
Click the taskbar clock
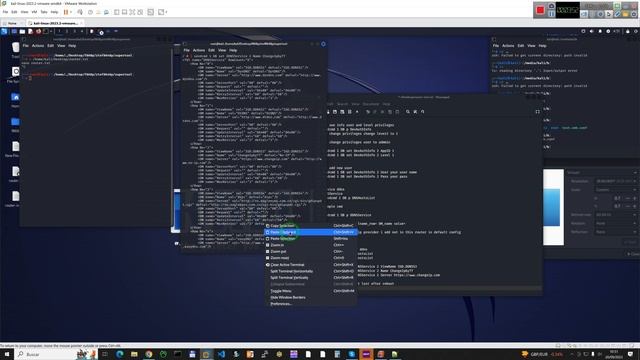coord(613,354)
